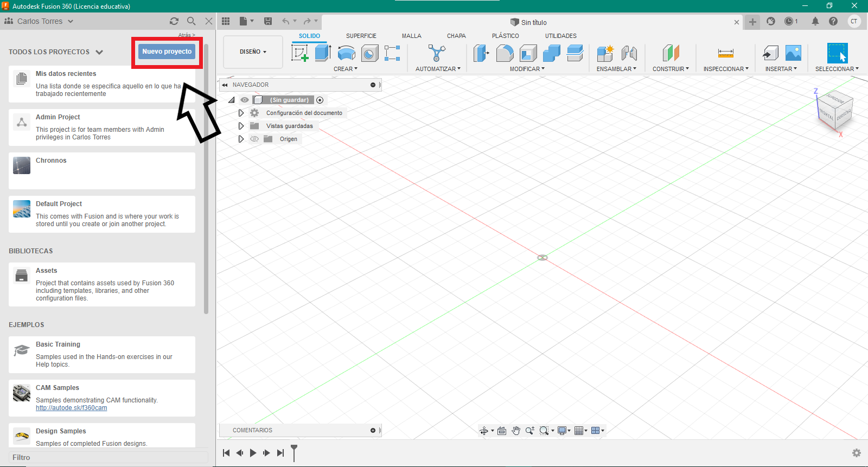
Task: Click the timeline position marker
Action: click(294, 452)
